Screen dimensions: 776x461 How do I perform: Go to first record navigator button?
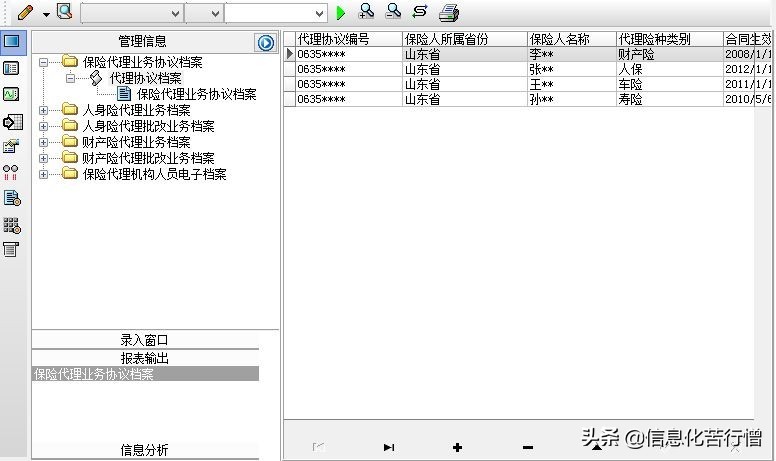pyautogui.click(x=319, y=447)
